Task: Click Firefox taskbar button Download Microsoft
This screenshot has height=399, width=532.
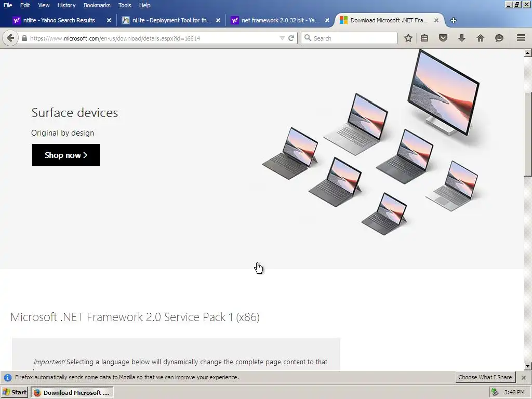Action: [72, 393]
